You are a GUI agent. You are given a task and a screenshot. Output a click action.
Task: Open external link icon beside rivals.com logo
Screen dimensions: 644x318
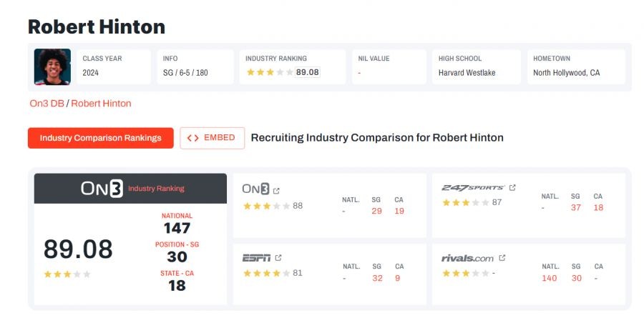point(502,258)
